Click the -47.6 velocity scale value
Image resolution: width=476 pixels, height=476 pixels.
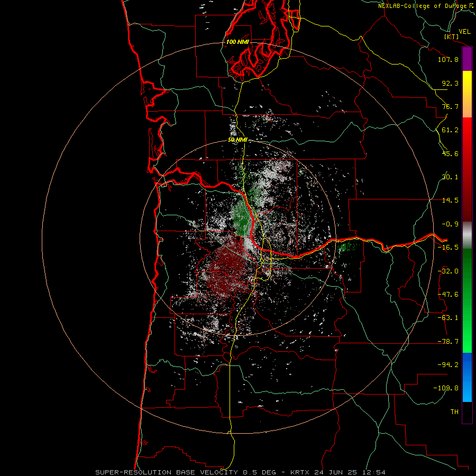pyautogui.click(x=448, y=295)
